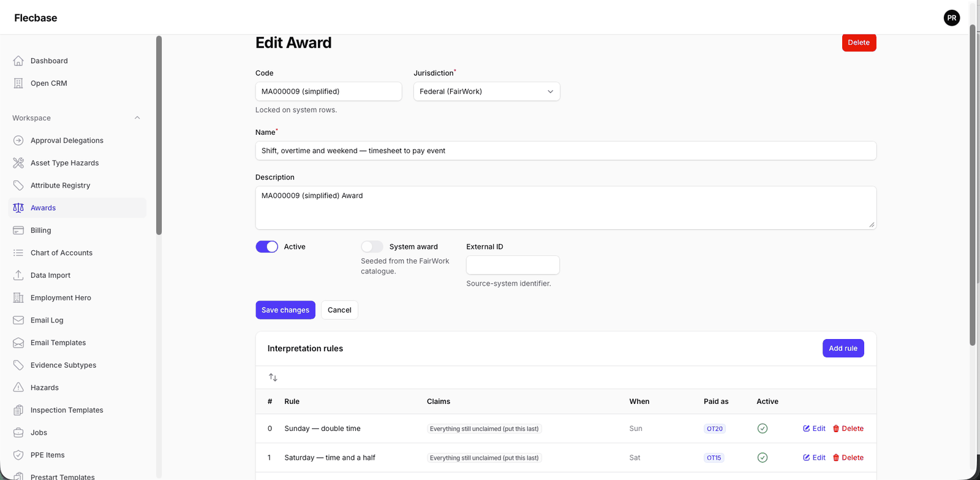Click the Jobs briefcase icon
This screenshot has height=480, width=980.
tap(18, 433)
